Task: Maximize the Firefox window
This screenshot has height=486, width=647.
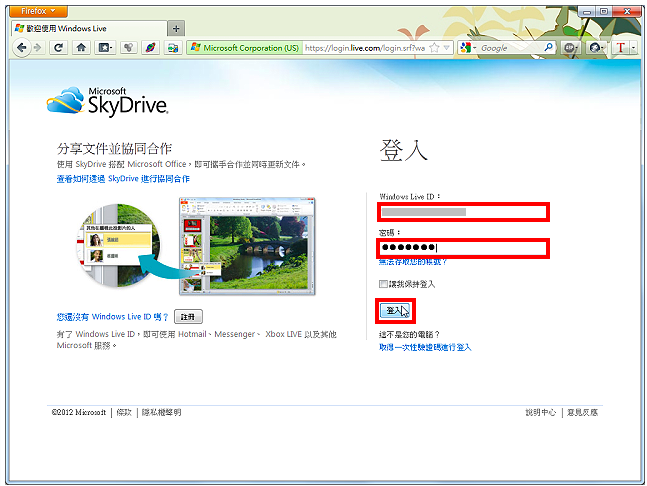Action: (604, 12)
